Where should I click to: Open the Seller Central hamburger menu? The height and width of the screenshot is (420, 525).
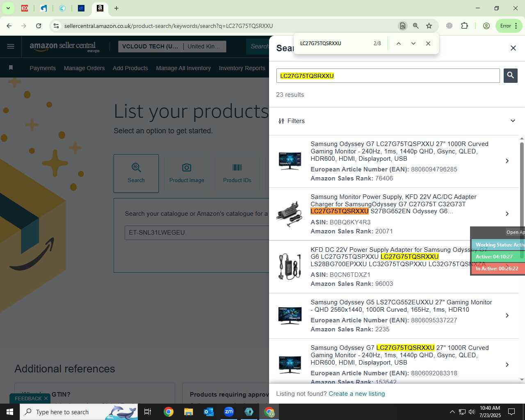pos(11,46)
